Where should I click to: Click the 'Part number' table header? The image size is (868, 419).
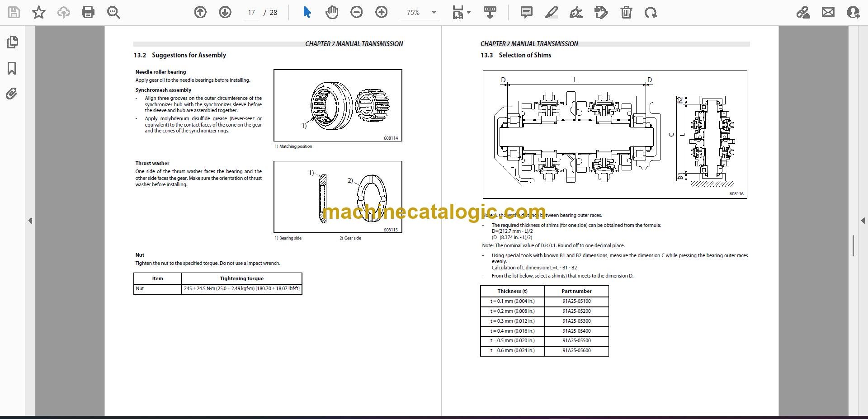tap(576, 291)
